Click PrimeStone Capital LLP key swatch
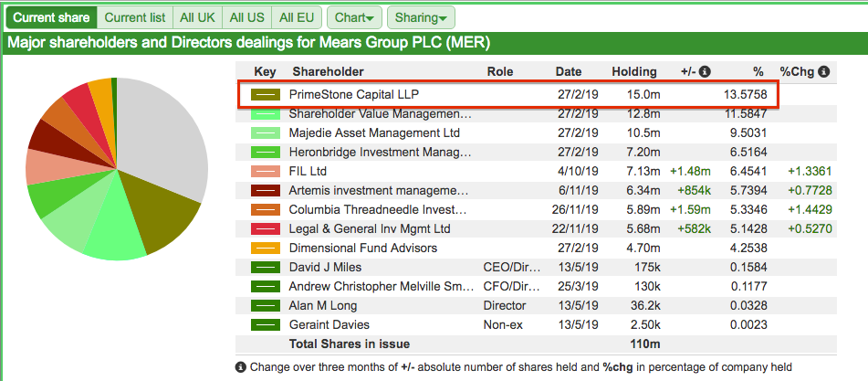This screenshot has width=868, height=381. point(266,95)
